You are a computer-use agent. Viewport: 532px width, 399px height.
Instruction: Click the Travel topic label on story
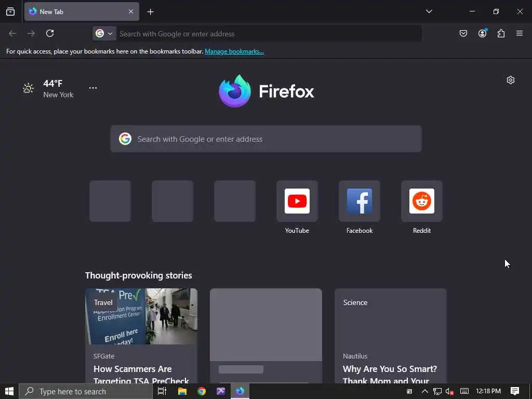point(103,302)
